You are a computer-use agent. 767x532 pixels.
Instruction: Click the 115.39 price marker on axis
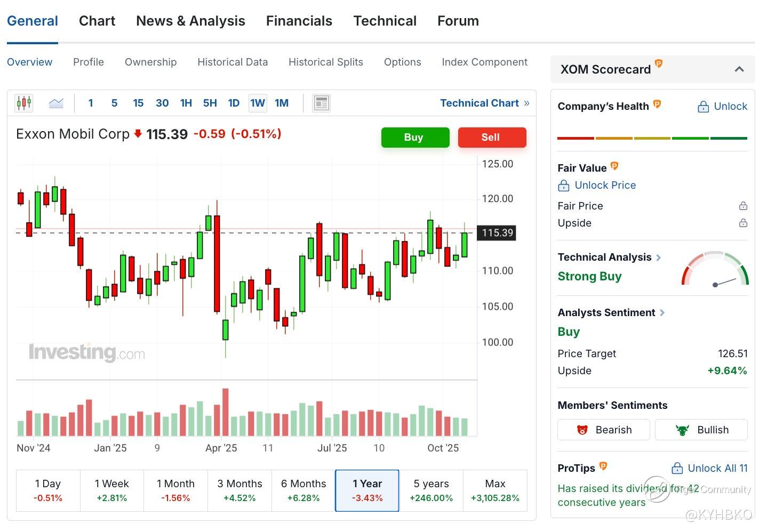497,232
